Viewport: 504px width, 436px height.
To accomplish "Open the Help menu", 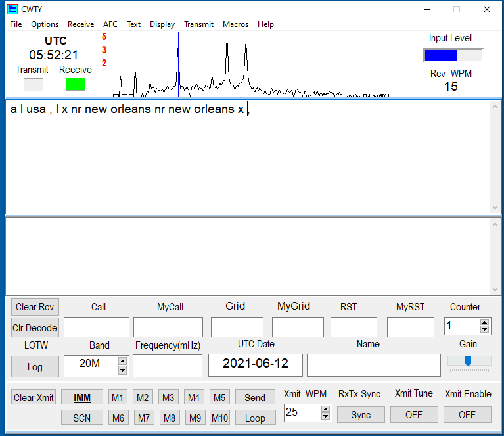I will (265, 24).
